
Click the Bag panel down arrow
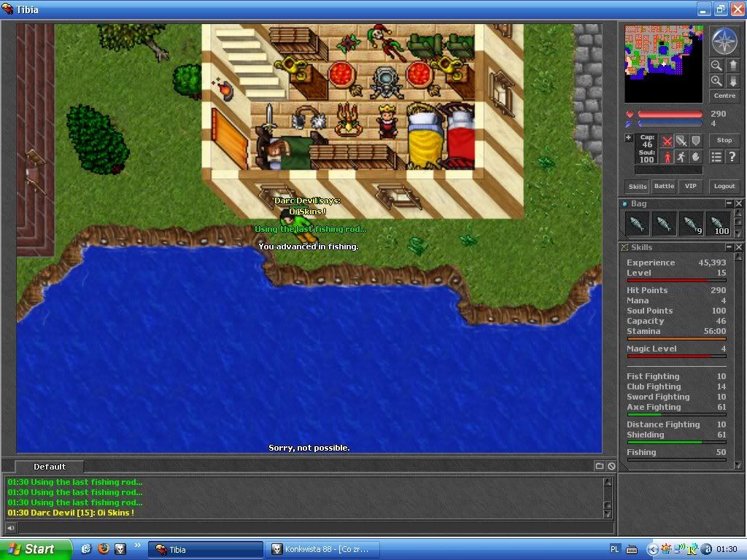(x=738, y=234)
